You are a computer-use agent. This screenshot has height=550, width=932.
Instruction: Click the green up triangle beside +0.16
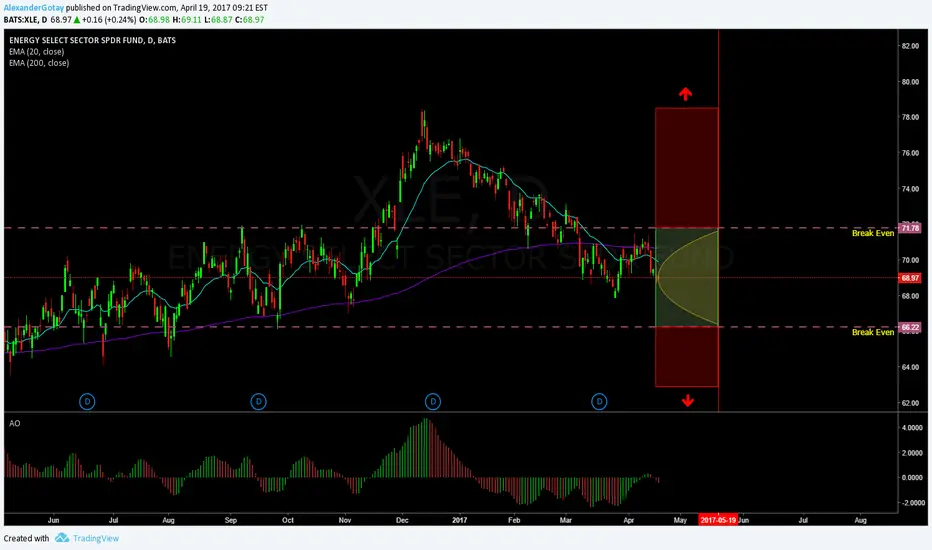point(77,20)
